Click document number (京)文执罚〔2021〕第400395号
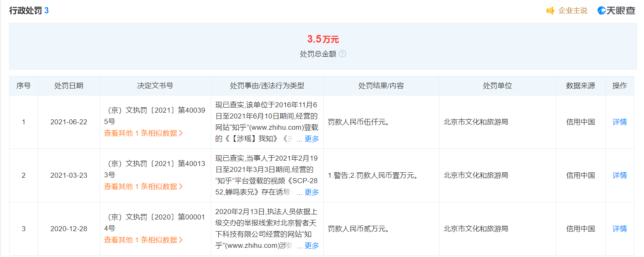The image size is (644, 257). click(155, 116)
